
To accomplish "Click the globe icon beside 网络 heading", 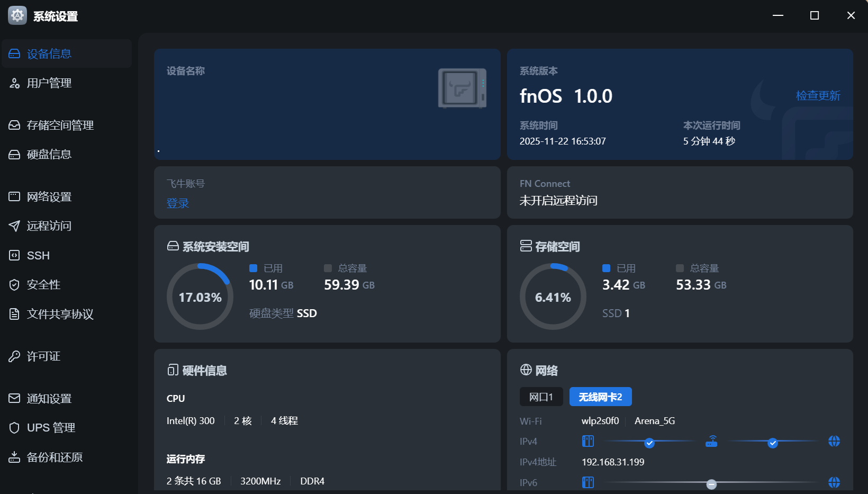I will point(526,370).
